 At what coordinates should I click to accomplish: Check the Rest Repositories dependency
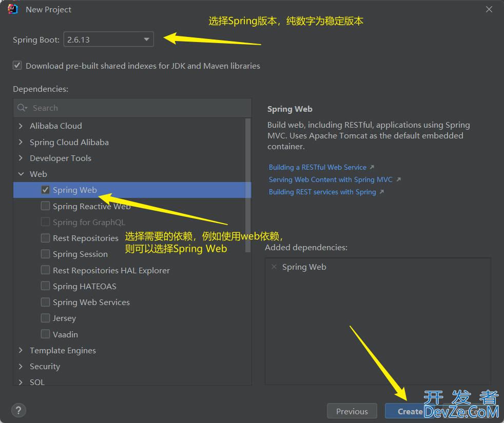(45, 238)
